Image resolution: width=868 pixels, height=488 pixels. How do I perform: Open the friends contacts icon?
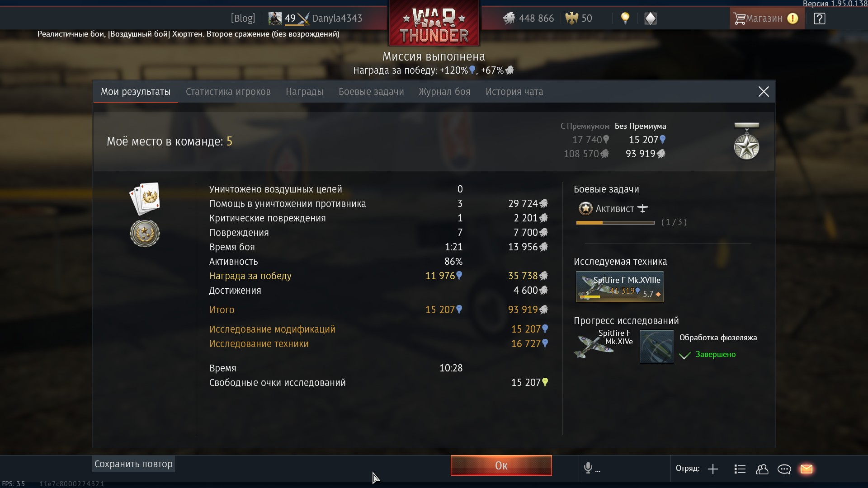762,469
